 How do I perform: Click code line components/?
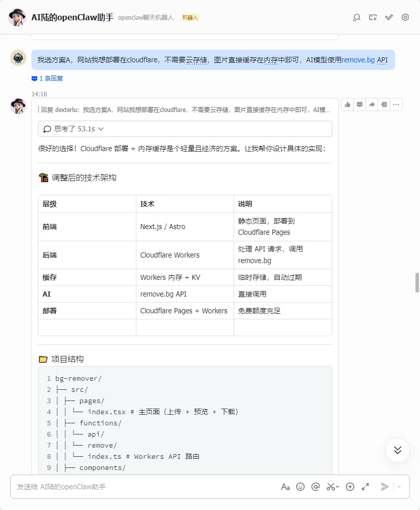pos(102,468)
